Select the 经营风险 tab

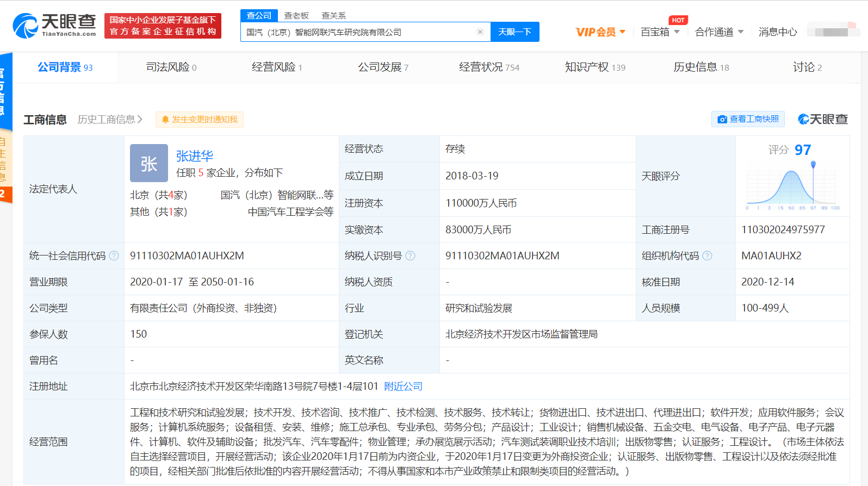(x=277, y=67)
